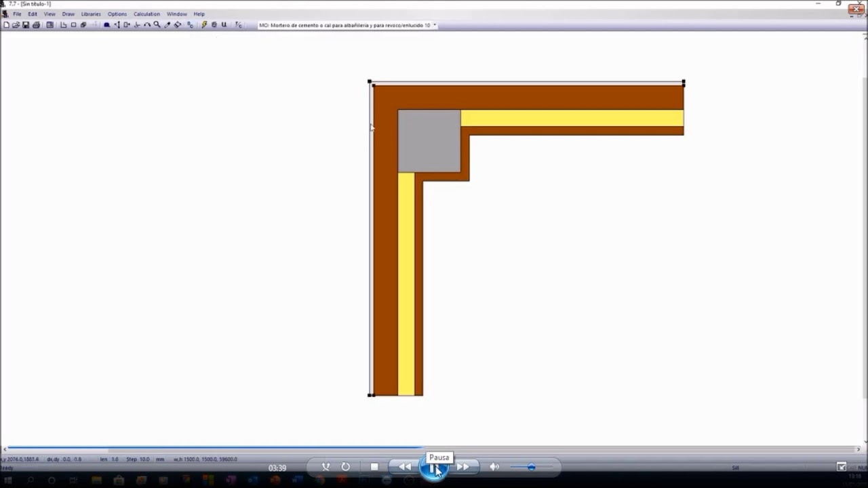The height and width of the screenshot is (488, 868).
Task: Click the video seek progress bar
Action: pyautogui.click(x=434, y=448)
